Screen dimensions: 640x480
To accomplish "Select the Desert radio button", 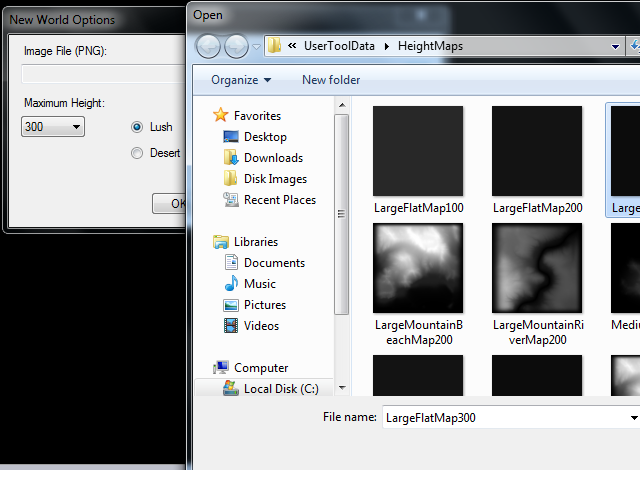I will (137, 153).
